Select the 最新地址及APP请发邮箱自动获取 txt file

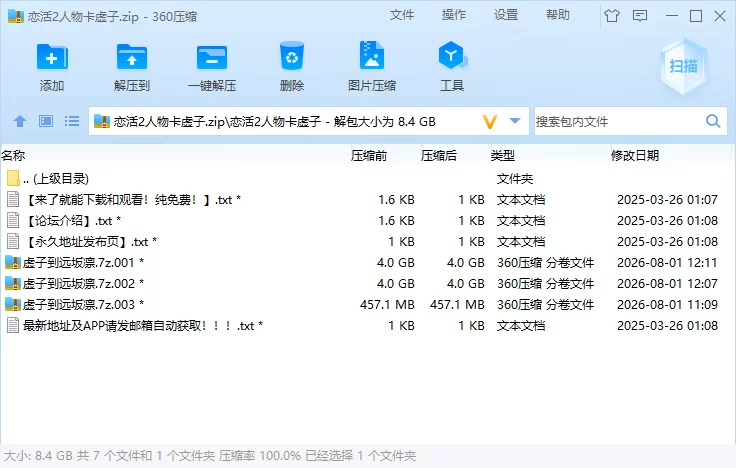click(x=143, y=326)
